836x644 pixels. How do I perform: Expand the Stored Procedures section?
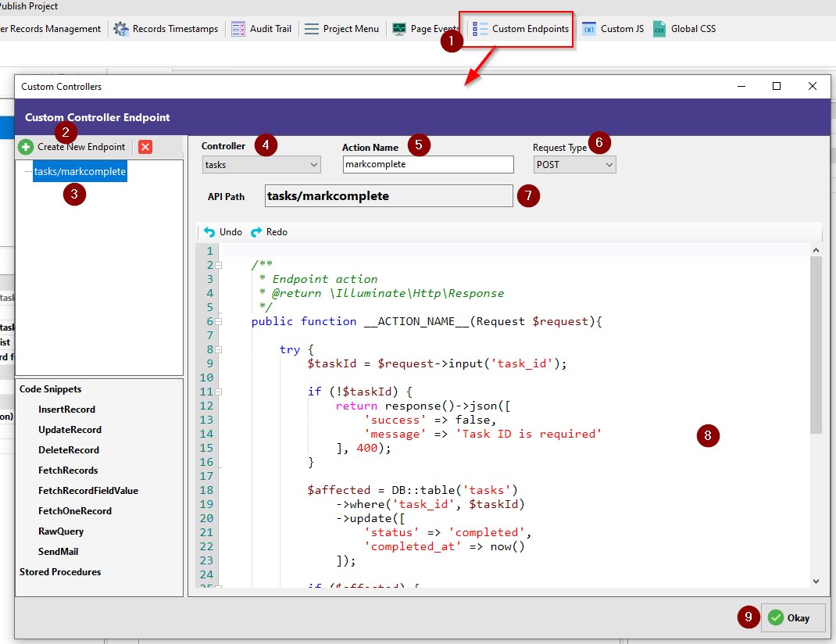(x=59, y=571)
